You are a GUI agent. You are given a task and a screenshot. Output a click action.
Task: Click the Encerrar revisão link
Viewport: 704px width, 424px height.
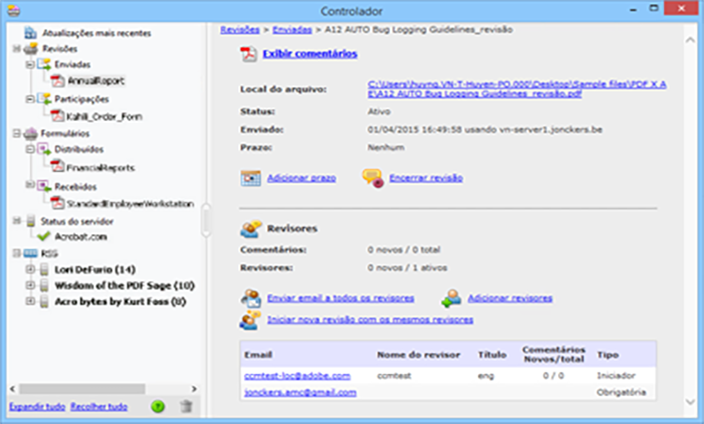[x=426, y=178]
